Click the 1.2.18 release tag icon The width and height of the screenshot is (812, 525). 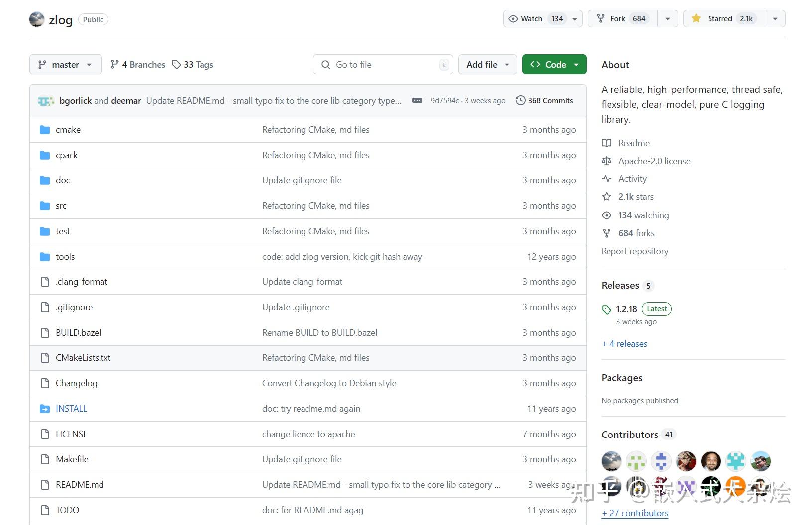tap(607, 309)
